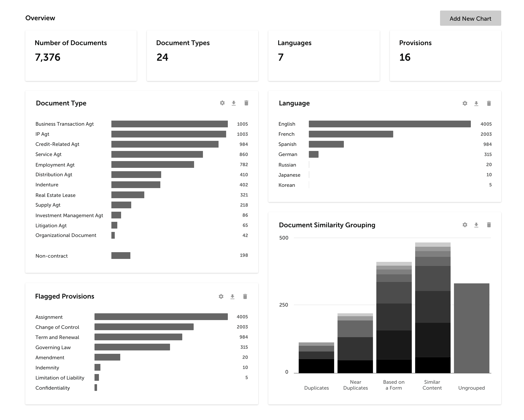Open settings gear on Document Type chart
524x420 pixels.
coord(222,103)
